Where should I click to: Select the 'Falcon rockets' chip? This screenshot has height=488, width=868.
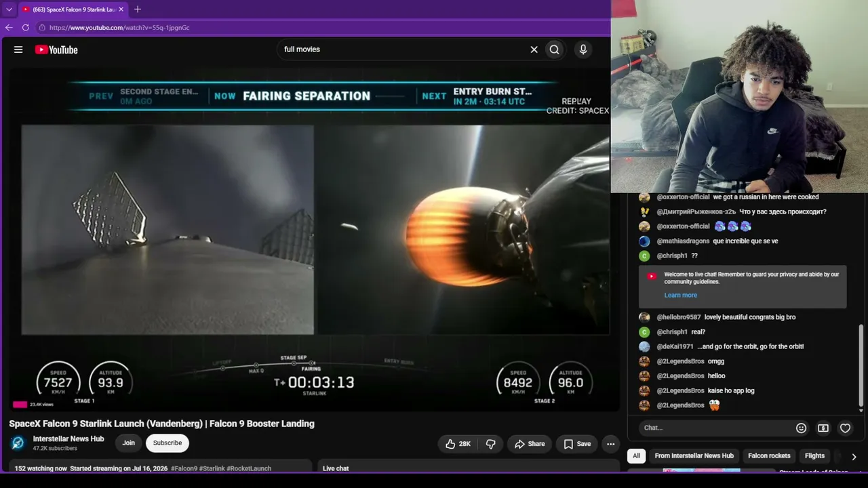click(769, 456)
